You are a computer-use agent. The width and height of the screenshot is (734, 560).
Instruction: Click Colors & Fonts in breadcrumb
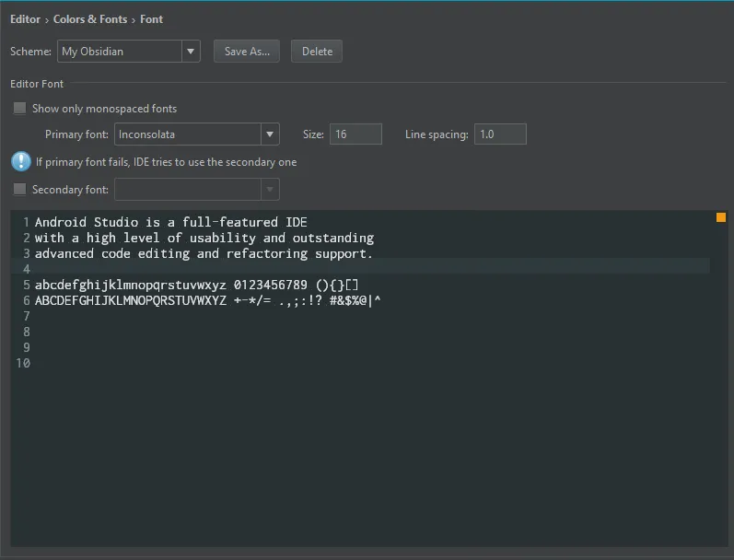point(90,19)
